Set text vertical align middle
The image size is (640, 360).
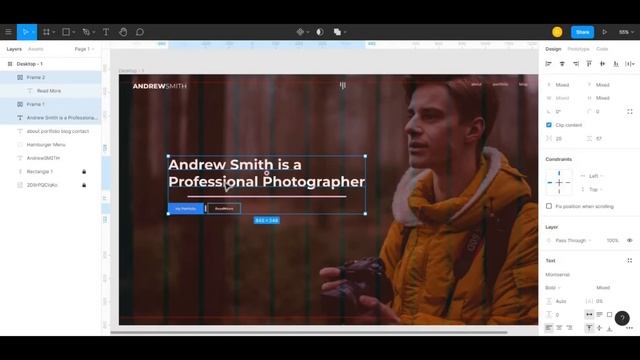pyautogui.click(x=599, y=328)
